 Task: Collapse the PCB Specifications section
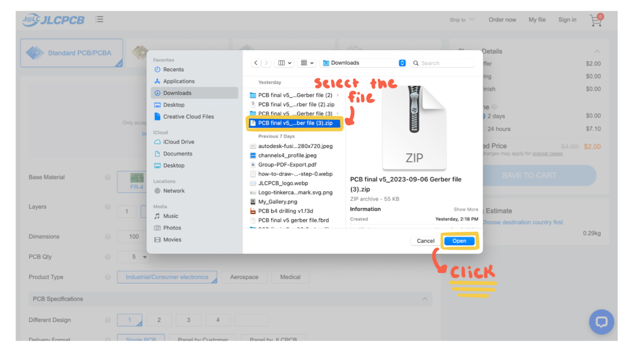[x=425, y=299]
